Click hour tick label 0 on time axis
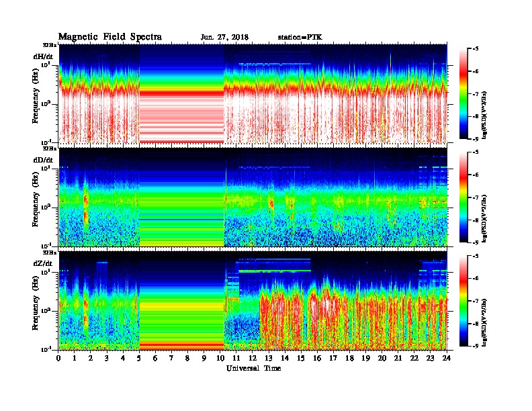The height and width of the screenshot is (411, 532). [x=58, y=358]
